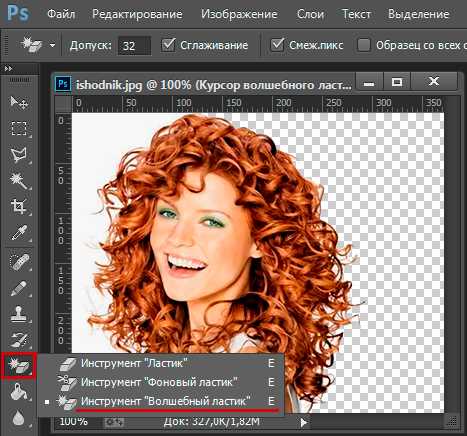Select the Paint Bucket tool
Screen dimensions: 467x436
pyautogui.click(x=19, y=392)
